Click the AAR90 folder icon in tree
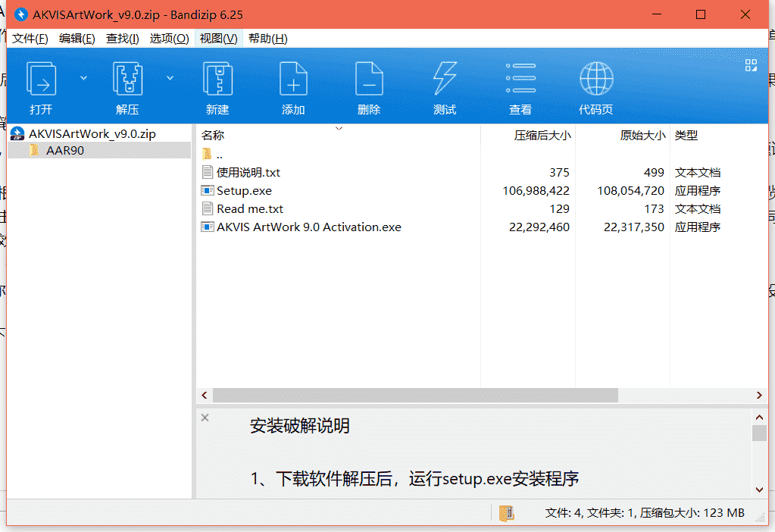The height and width of the screenshot is (532, 775). coord(34,150)
